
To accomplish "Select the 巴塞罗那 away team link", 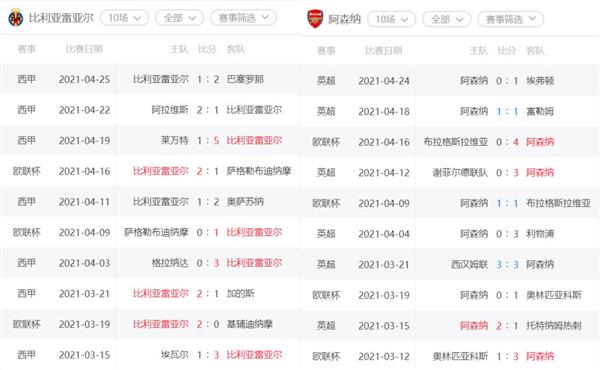I will [245, 79].
